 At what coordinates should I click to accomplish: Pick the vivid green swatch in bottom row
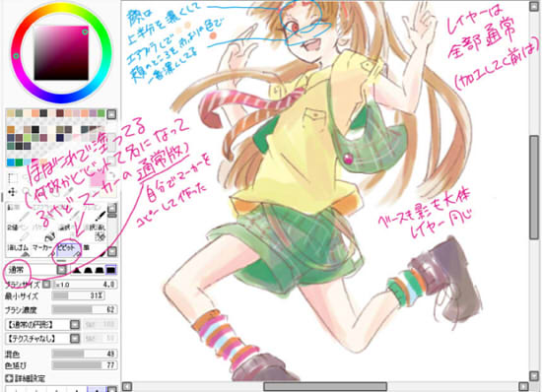click(19, 162)
